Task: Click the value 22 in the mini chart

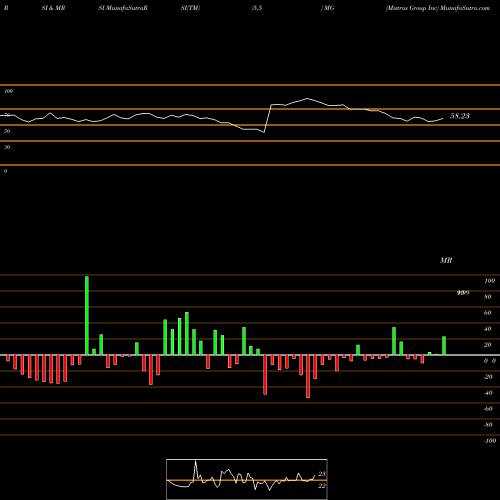Action: 322,486
